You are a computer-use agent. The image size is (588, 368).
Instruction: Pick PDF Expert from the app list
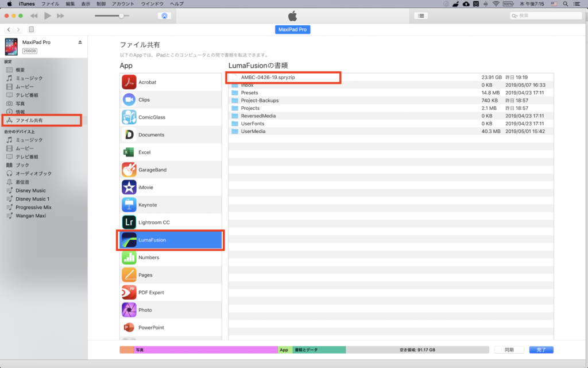pyautogui.click(x=171, y=293)
